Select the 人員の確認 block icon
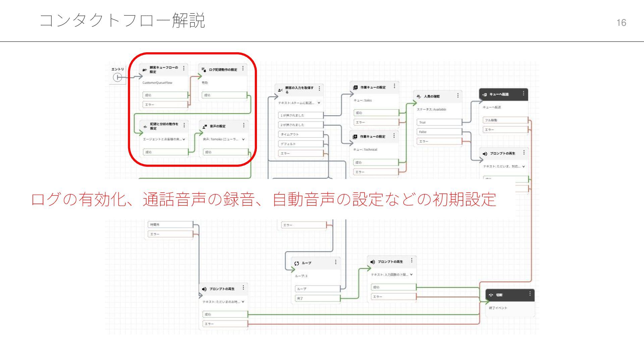Screen dimensions: 644x362 pos(419,97)
